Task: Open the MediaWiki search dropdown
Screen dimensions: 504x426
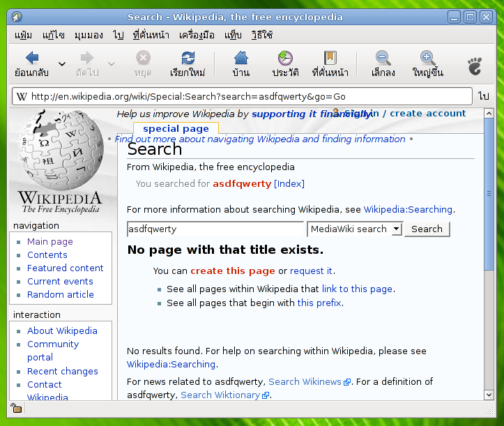Action: (x=355, y=229)
